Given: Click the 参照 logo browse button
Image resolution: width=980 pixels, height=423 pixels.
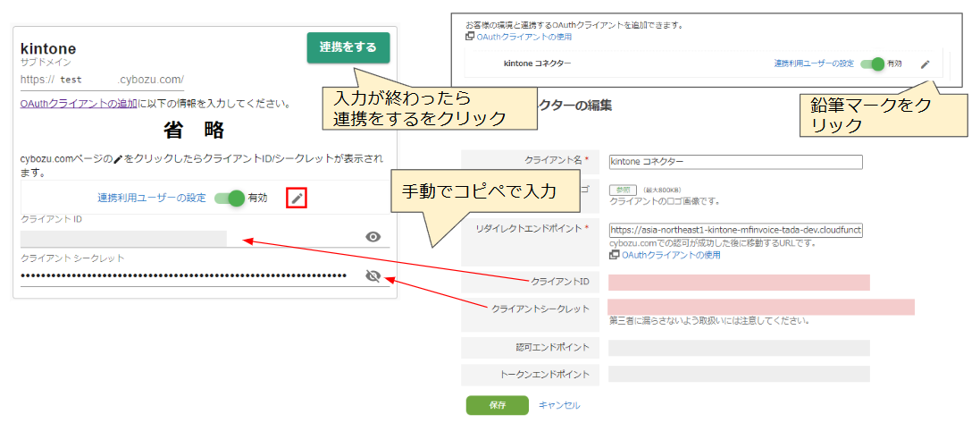Looking at the screenshot, I should (x=623, y=190).
